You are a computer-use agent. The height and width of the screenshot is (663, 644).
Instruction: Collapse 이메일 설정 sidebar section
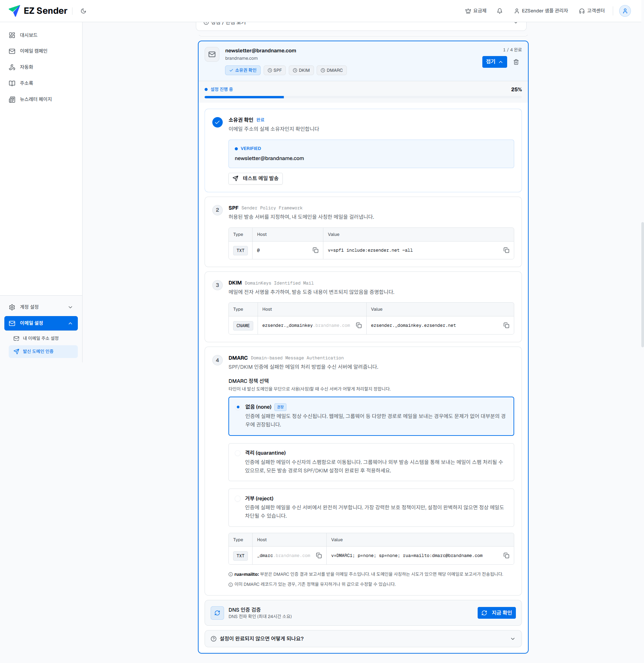tap(41, 323)
